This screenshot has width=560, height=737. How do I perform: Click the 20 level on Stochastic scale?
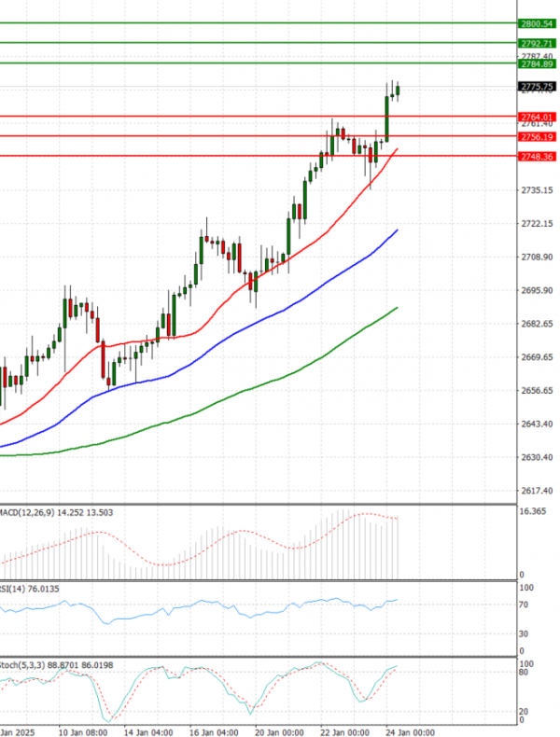click(524, 712)
